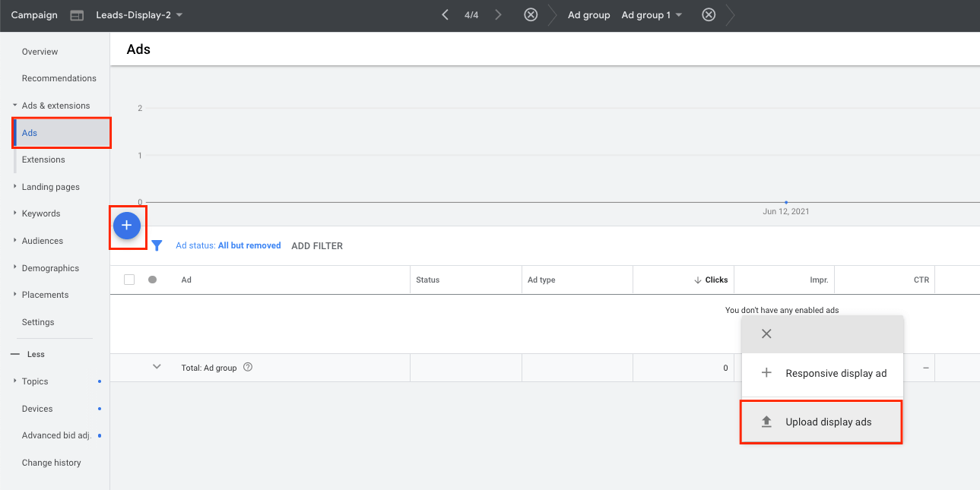Viewport: 980px width, 490px height.
Task: Clear the Ad group 1 filter X icon
Action: 708,14
